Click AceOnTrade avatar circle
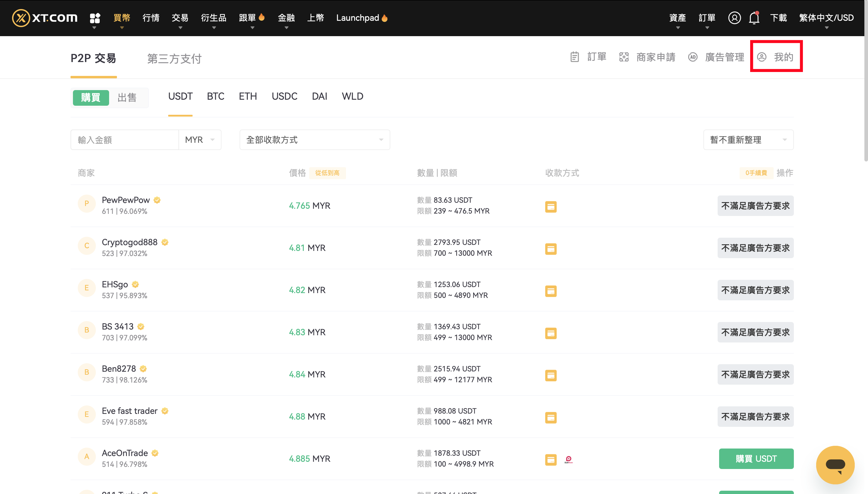 click(x=86, y=456)
